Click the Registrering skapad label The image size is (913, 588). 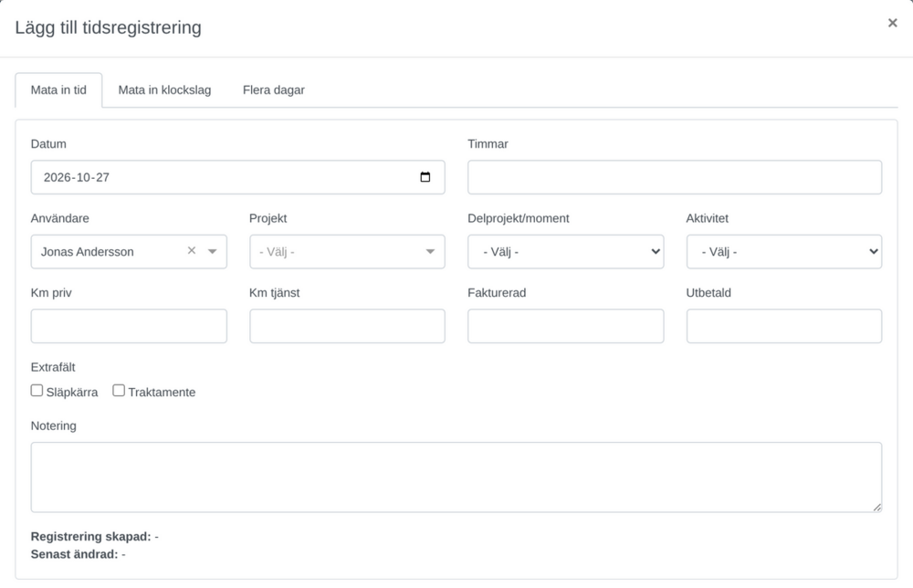pos(90,537)
